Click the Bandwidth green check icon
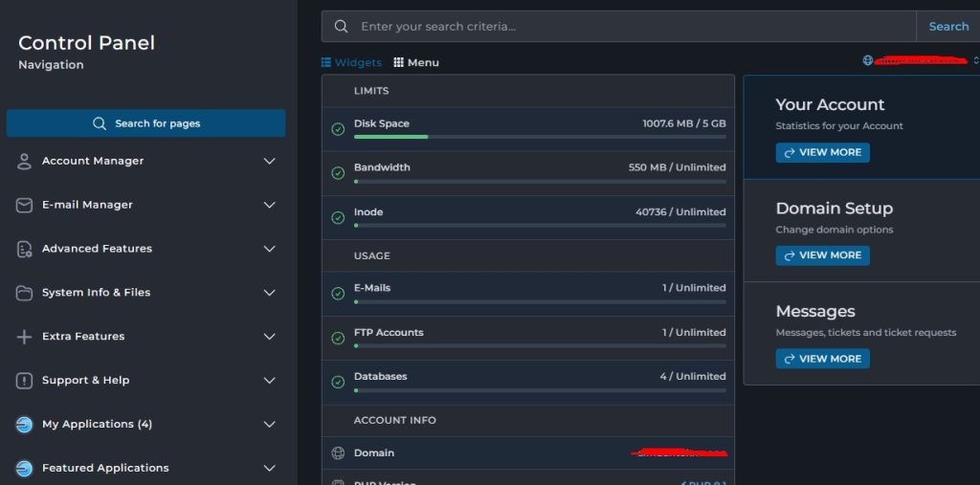This screenshot has width=980, height=485. point(338,173)
